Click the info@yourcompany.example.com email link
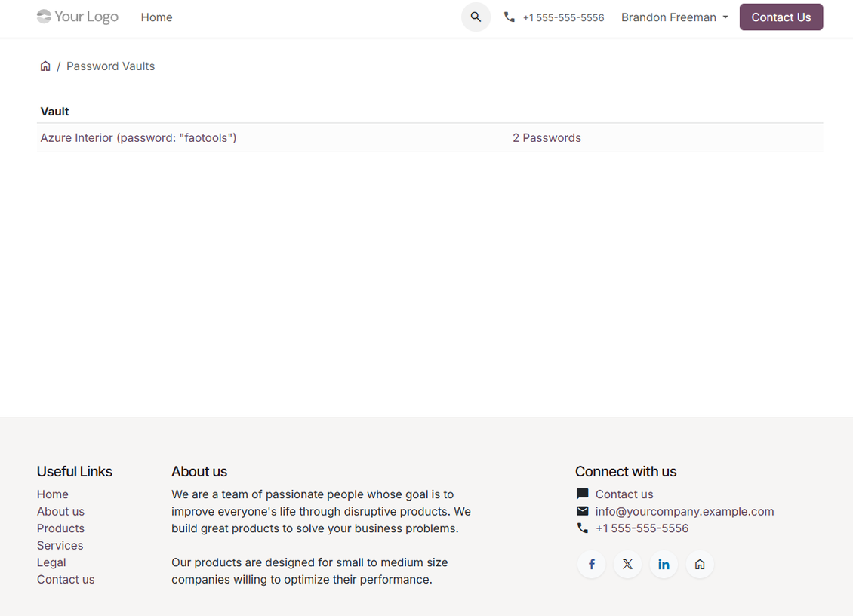Screen dimensions: 853x616 point(685,512)
